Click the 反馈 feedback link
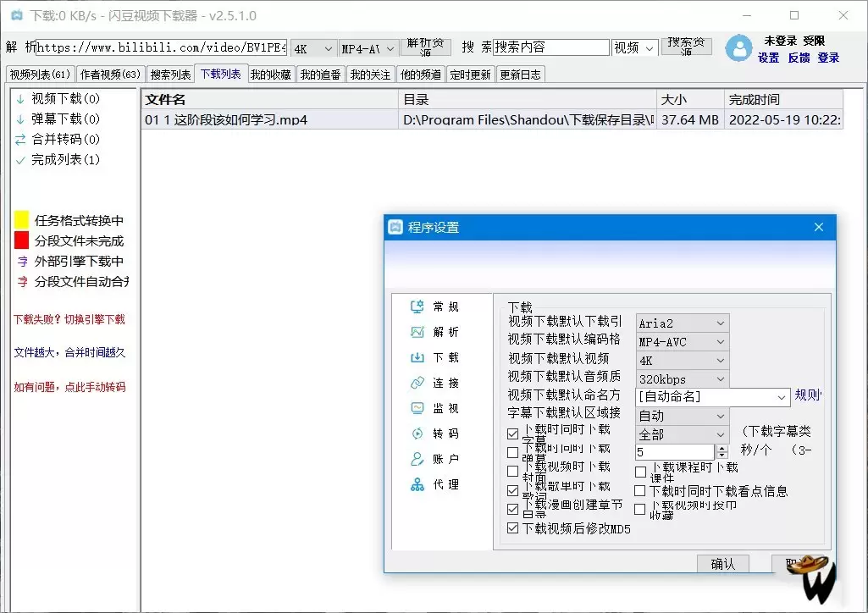 click(799, 58)
